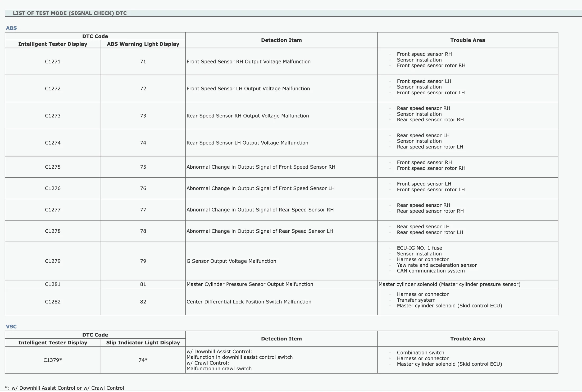Click the C1282 code cell
582x392 pixels.
pyautogui.click(x=53, y=302)
